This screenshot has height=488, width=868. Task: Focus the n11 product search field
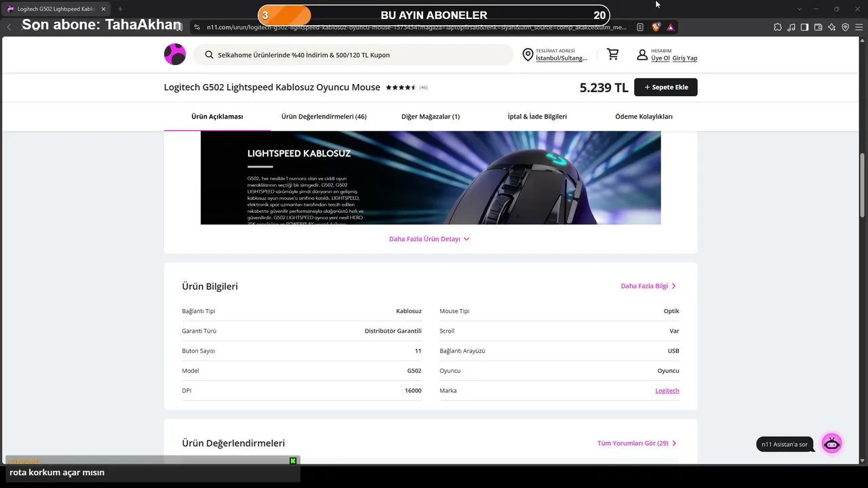[x=353, y=55]
